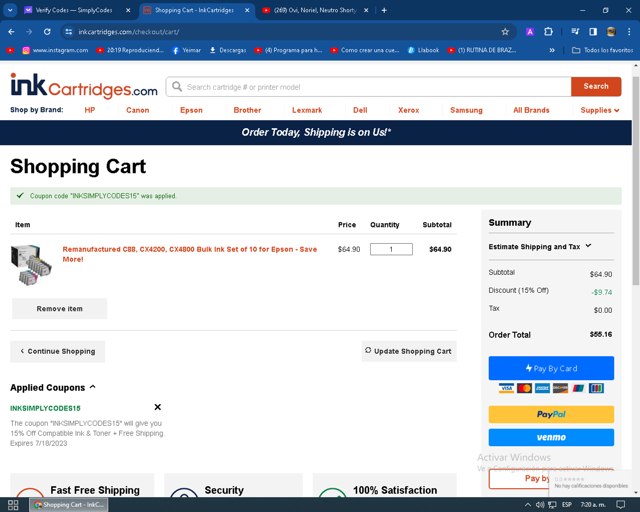Bookmark this page with the star icon
The image size is (640, 512).
tap(505, 32)
